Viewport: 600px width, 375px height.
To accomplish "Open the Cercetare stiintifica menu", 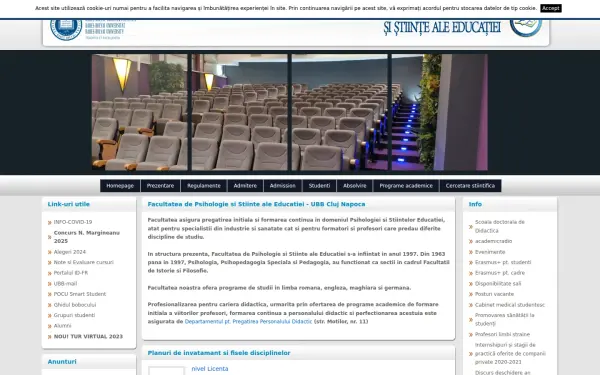I will coord(470,186).
